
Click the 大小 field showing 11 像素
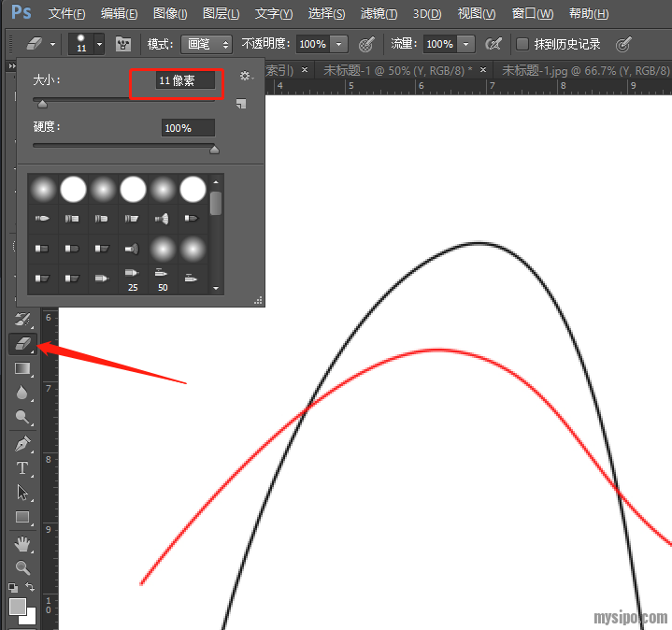[186, 81]
